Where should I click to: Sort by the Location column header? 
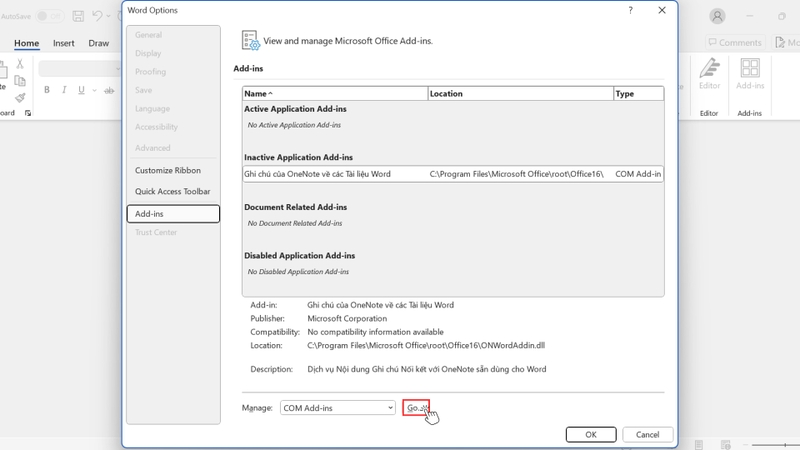(x=520, y=93)
